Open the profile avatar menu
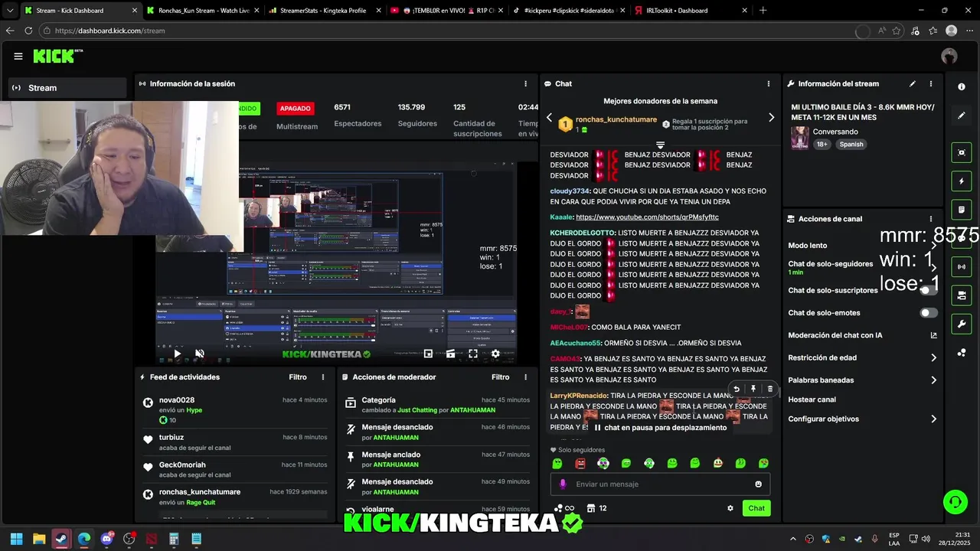The height and width of the screenshot is (551, 980). (949, 56)
